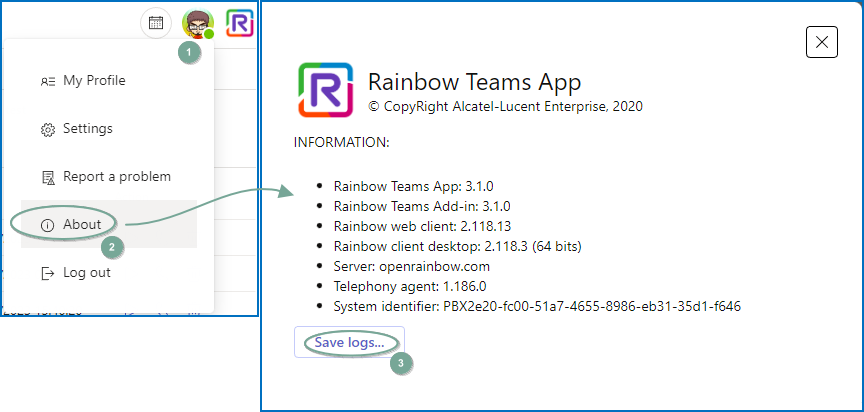Click the large Rainbow Teams App logo
This screenshot has width=864, height=412.
(x=326, y=90)
